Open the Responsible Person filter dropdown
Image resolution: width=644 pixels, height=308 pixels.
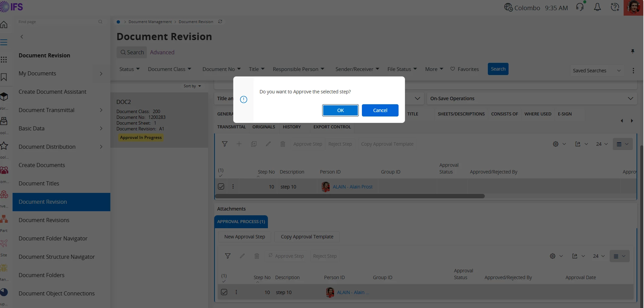click(x=298, y=69)
